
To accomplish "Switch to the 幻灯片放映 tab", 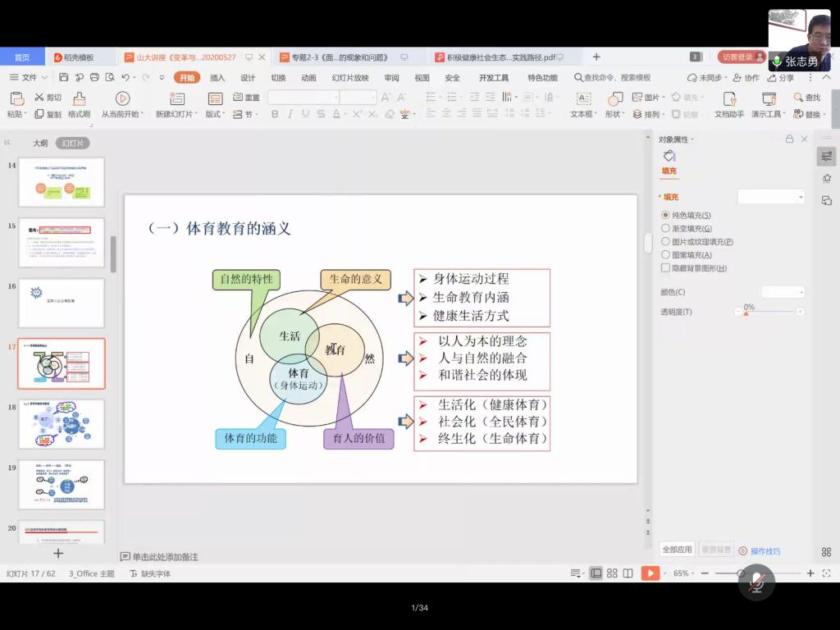I will [349, 78].
